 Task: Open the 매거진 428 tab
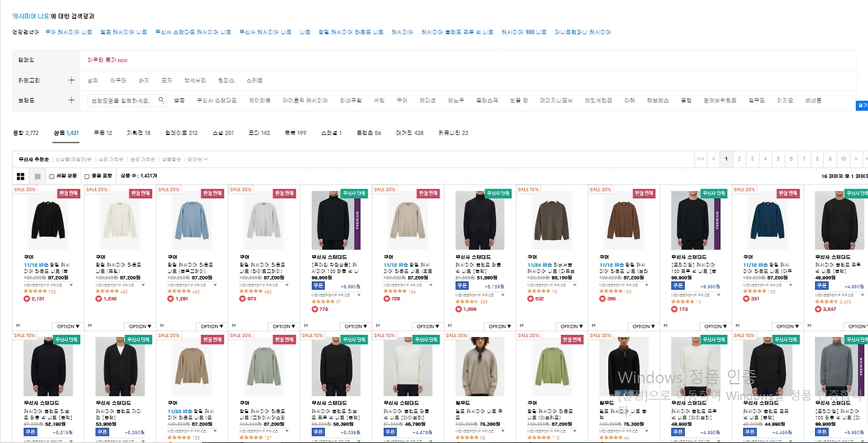click(x=410, y=133)
